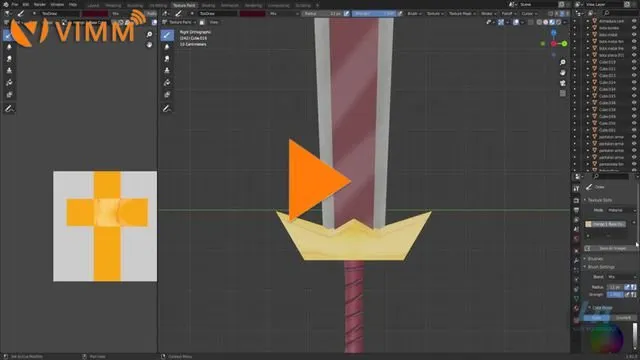The image size is (640, 360).
Task: Open the Texture Mask dropdown in the header
Action: point(462,13)
